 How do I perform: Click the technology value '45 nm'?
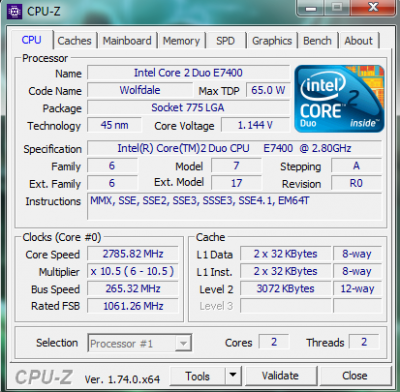click(114, 125)
